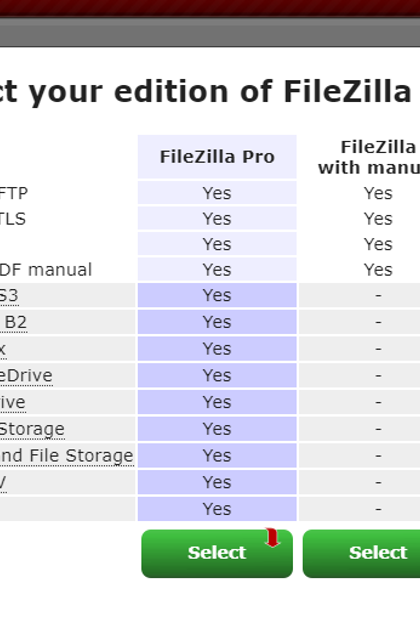
Task: Click the 'edition of FileZilla' page heading
Action: 263,91
